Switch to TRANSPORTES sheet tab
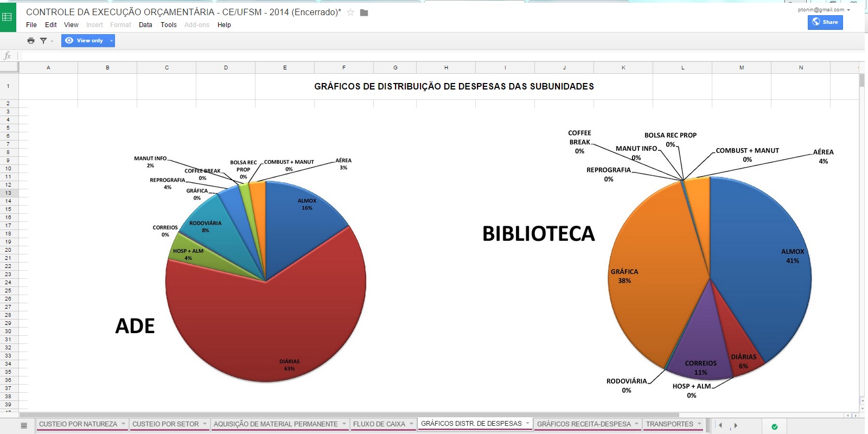Image resolution: width=868 pixels, height=434 pixels. click(669, 424)
